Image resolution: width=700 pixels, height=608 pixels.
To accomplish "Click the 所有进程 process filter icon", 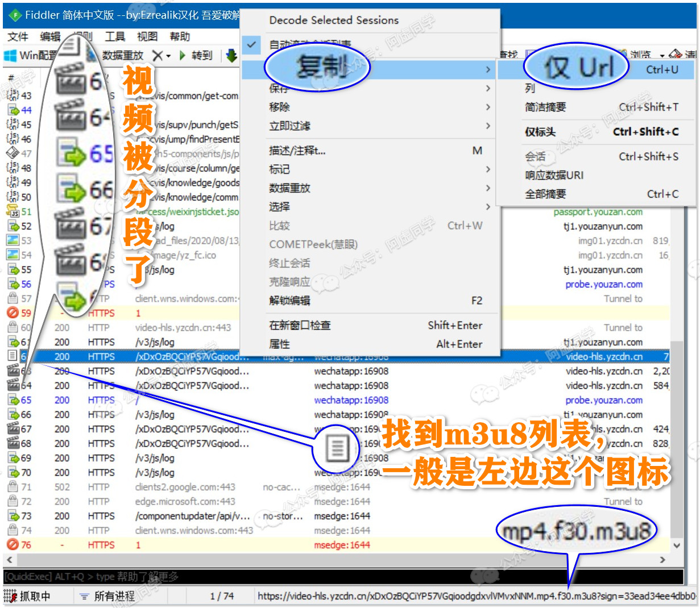I will click(84, 596).
